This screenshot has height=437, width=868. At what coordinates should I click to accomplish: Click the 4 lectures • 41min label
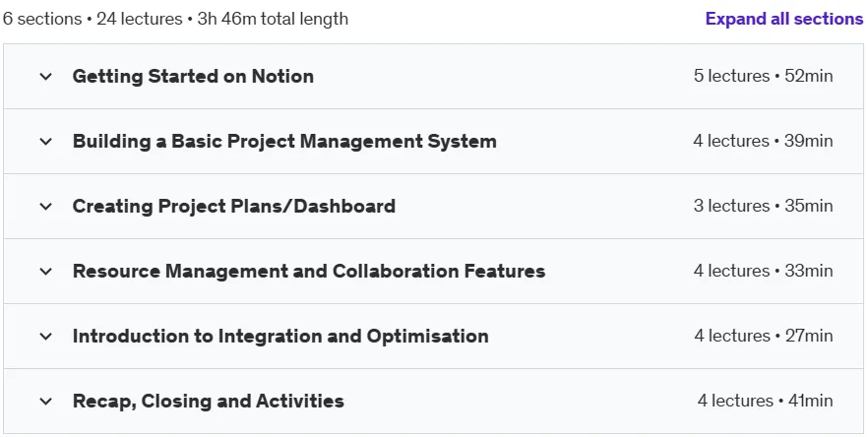pos(765,401)
